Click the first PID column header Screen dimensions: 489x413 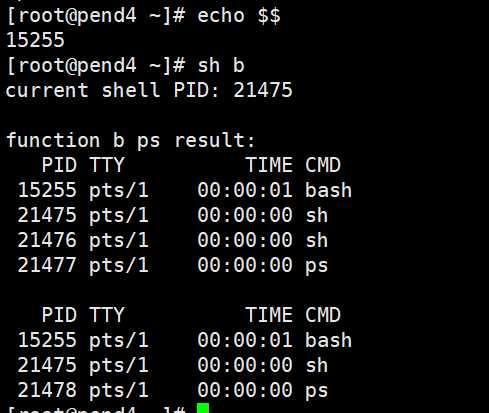click(59, 165)
